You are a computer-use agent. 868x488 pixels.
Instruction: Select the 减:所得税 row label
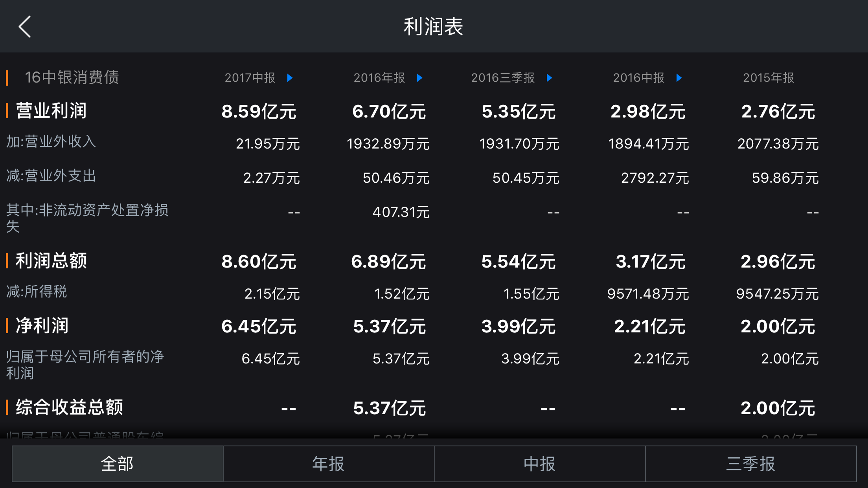click(37, 292)
